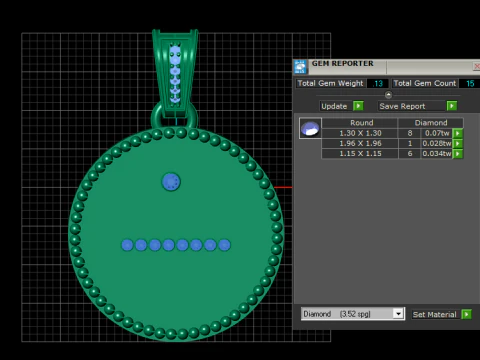
Task: Open the Diamond material dropdown
Action: pos(398,314)
